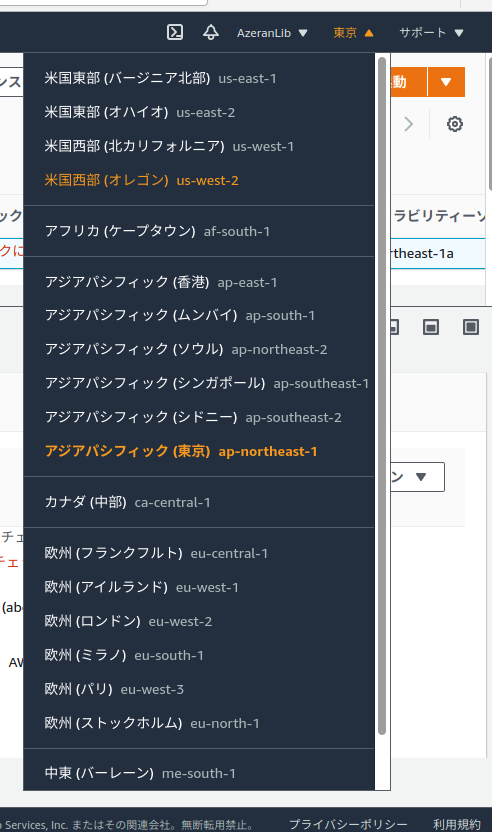Select 欧州 (アイルランド) eu-west-1
Screen dimensions: 492x832
click(x=199, y=587)
